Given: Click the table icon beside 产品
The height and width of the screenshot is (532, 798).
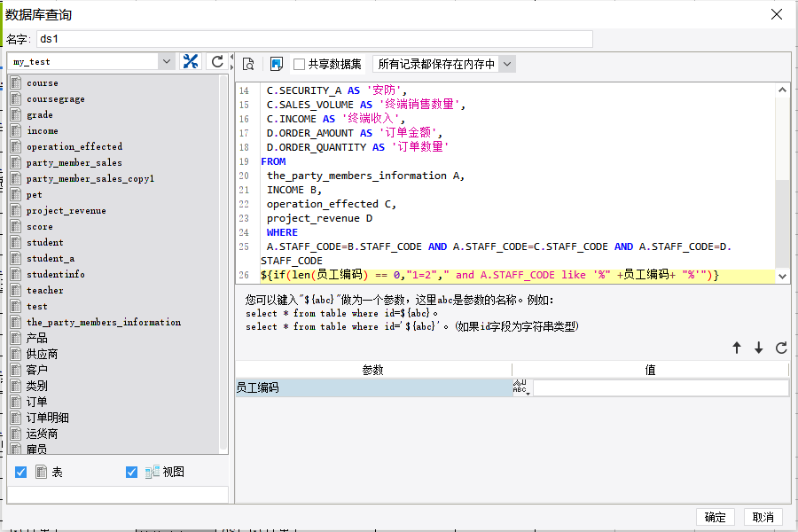Looking at the screenshot, I should 16,338.
